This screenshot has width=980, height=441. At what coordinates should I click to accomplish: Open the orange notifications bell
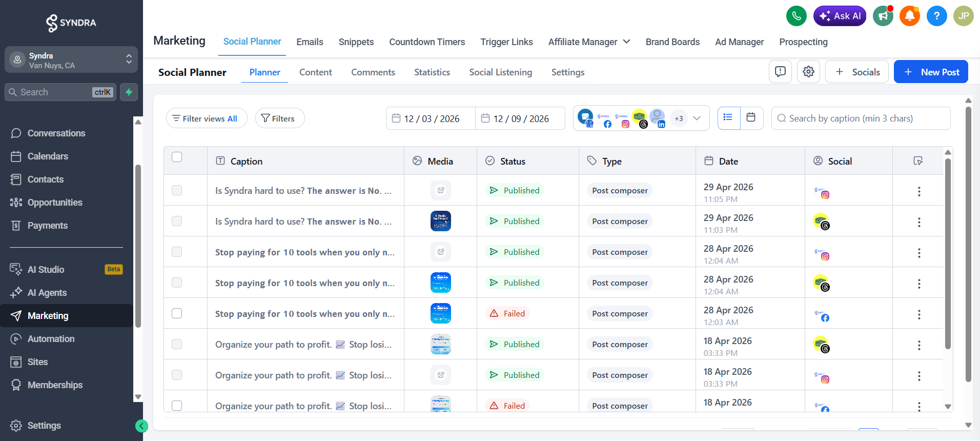click(x=910, y=16)
